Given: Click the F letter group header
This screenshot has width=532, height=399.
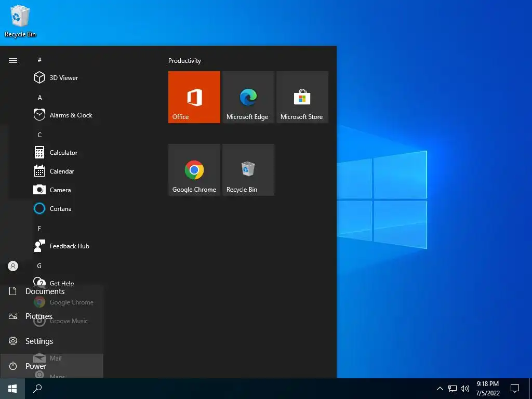Looking at the screenshot, I should [39, 229].
